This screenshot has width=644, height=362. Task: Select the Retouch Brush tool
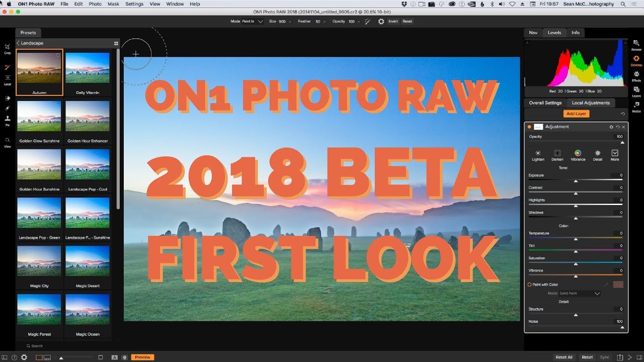(x=8, y=108)
